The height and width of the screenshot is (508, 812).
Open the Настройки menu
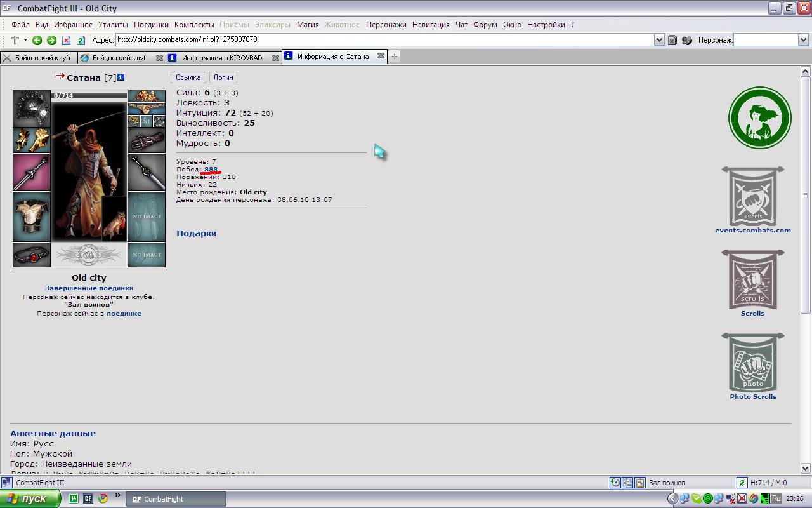point(546,25)
